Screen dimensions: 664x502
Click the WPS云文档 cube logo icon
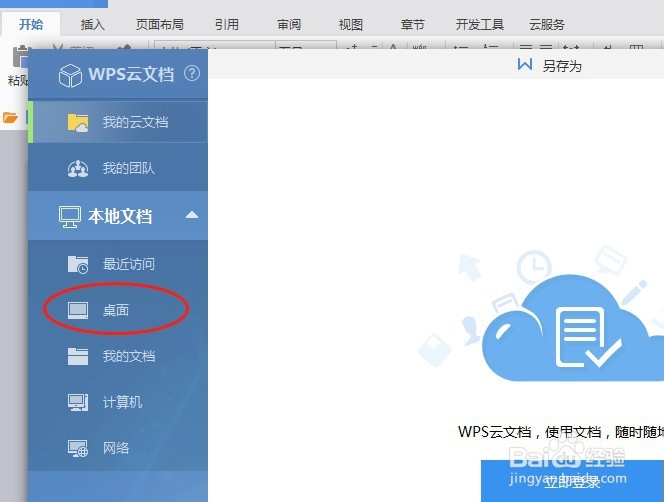(70, 75)
